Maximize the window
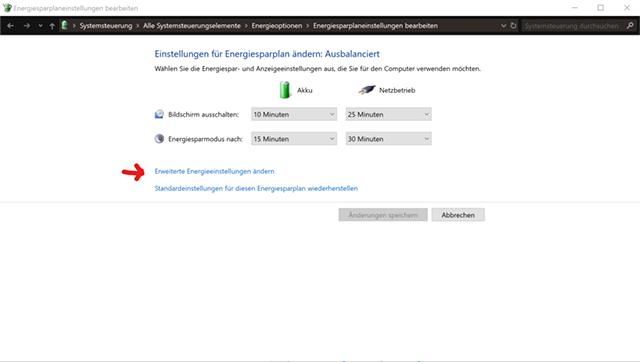The height and width of the screenshot is (362, 640). 600,8
